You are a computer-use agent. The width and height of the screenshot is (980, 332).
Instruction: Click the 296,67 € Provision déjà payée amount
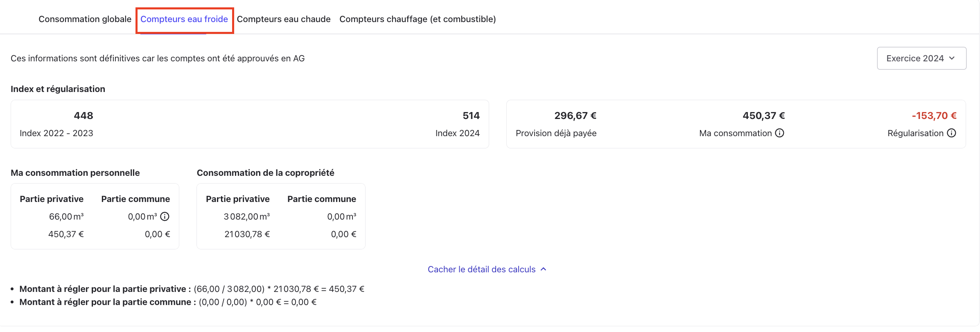point(575,116)
